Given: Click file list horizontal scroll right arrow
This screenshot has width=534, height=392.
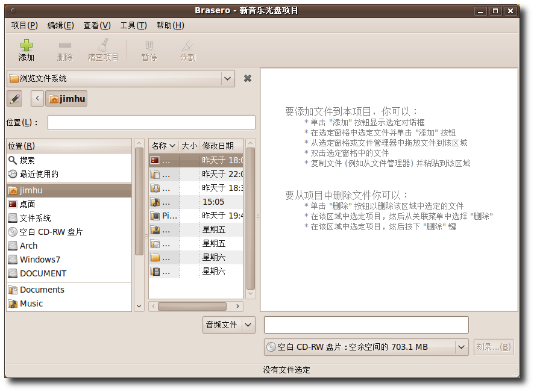Looking at the screenshot, I should pyautogui.click(x=237, y=306).
